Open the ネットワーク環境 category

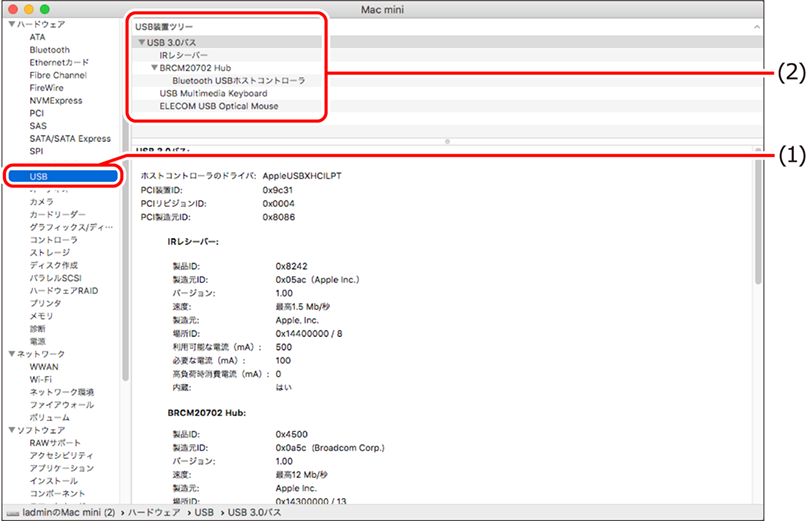coord(61,392)
